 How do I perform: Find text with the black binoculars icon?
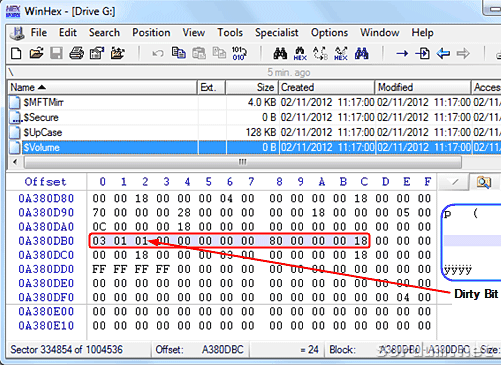click(x=280, y=53)
